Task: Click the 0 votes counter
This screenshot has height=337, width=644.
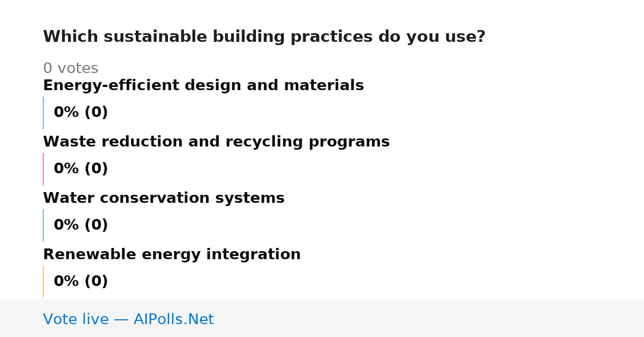Action: coord(70,69)
